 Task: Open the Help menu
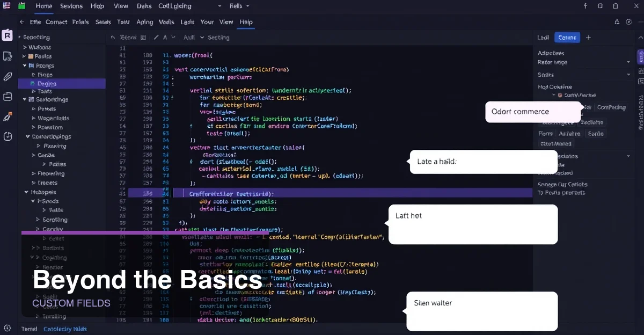pos(246,22)
